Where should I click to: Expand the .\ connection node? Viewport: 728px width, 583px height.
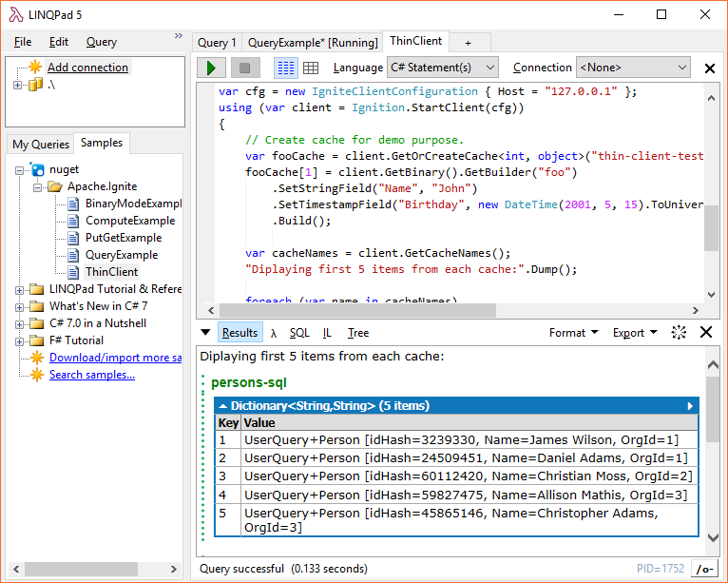click(x=17, y=85)
